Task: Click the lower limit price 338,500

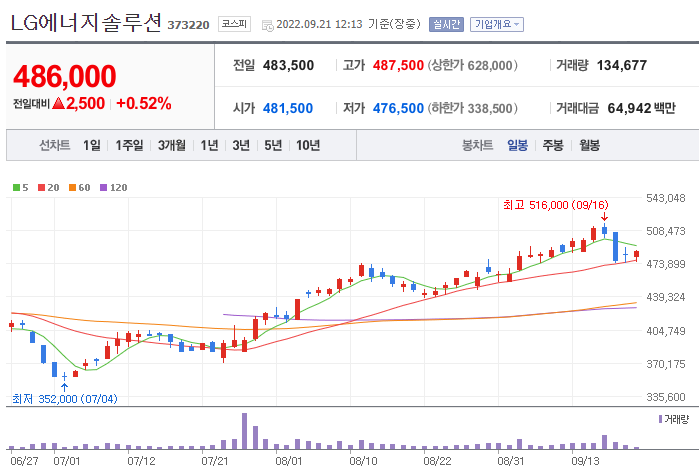Action: tap(489, 108)
